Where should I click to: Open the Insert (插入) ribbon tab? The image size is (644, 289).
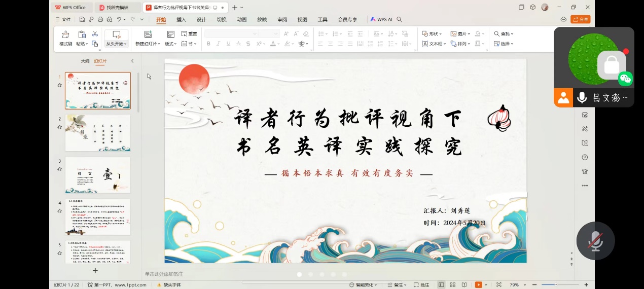(181, 20)
